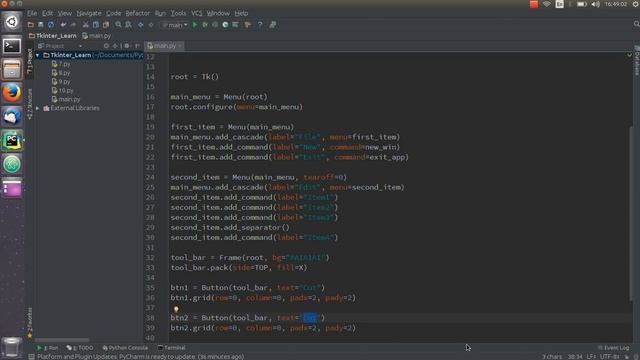Collapse the Tkinter_Learn project folder
Screen dimensions: 640x360
(x=38, y=55)
